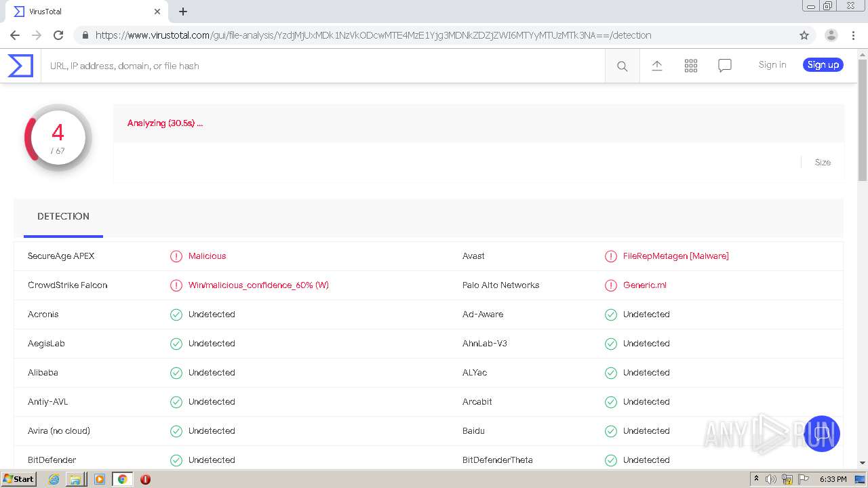Image resolution: width=868 pixels, height=488 pixels.
Task: Click the CrowdStrike Falcon engine name
Action: [68, 285]
